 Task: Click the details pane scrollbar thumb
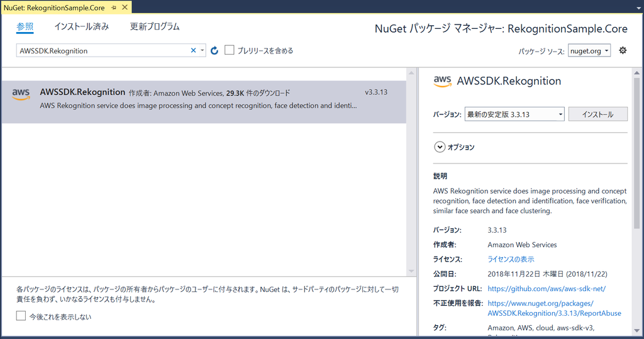[636, 153]
